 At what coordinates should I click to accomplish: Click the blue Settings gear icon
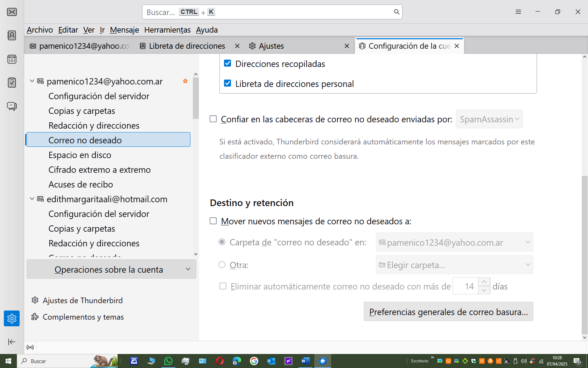pos(12,318)
